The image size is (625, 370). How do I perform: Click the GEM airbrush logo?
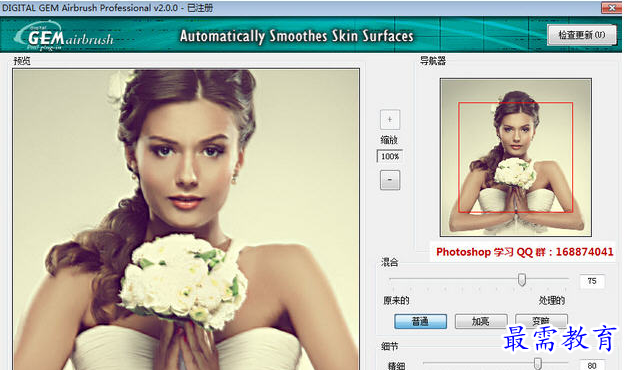point(64,36)
